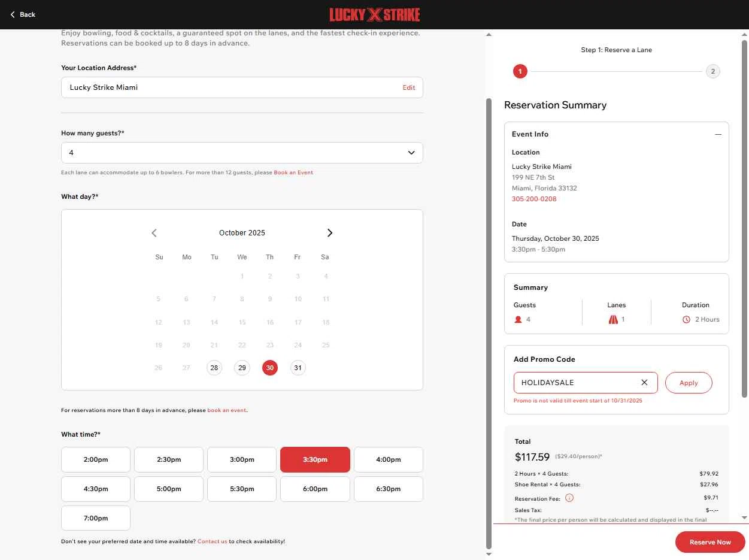Image resolution: width=749 pixels, height=560 pixels.
Task: Choose the 3:00pm time slot
Action: point(242,459)
